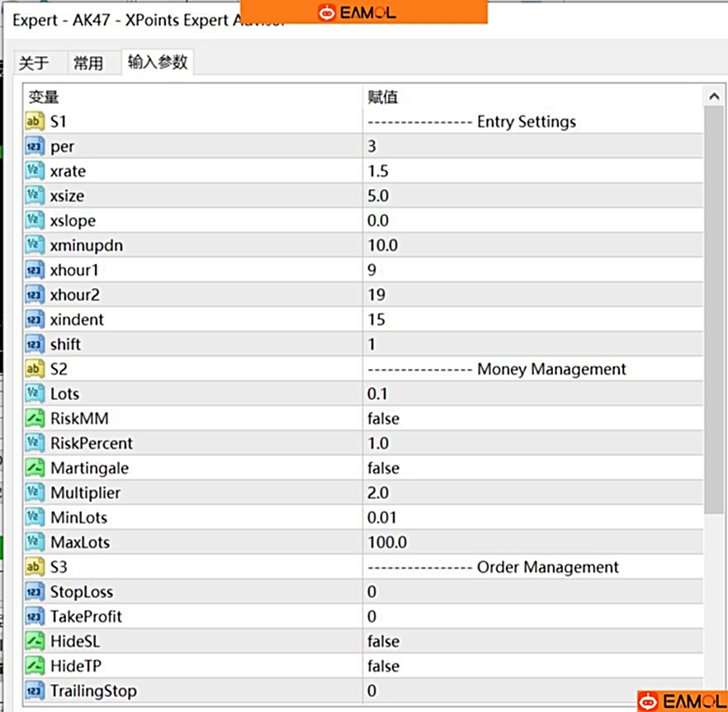The image size is (728, 712).
Task: Switch to the 关于 tab
Action: click(34, 64)
